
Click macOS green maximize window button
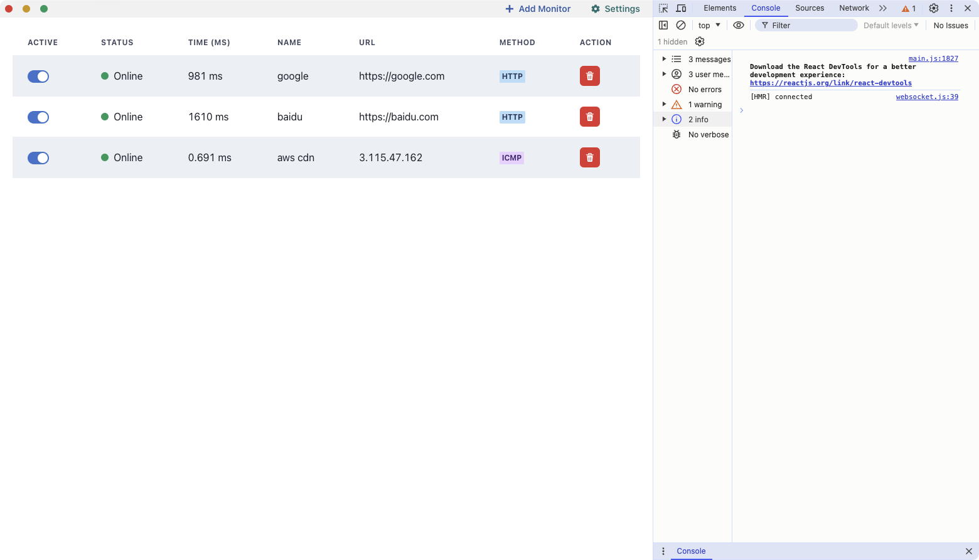click(x=44, y=9)
